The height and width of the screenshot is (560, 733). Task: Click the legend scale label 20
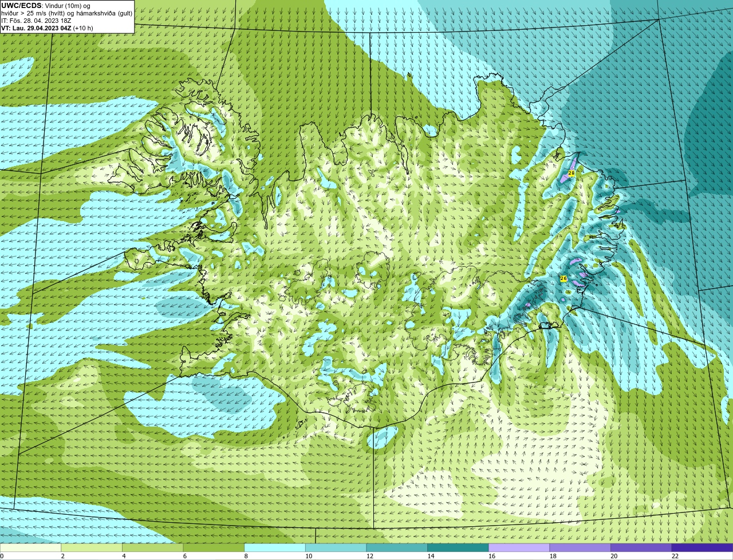click(614, 556)
